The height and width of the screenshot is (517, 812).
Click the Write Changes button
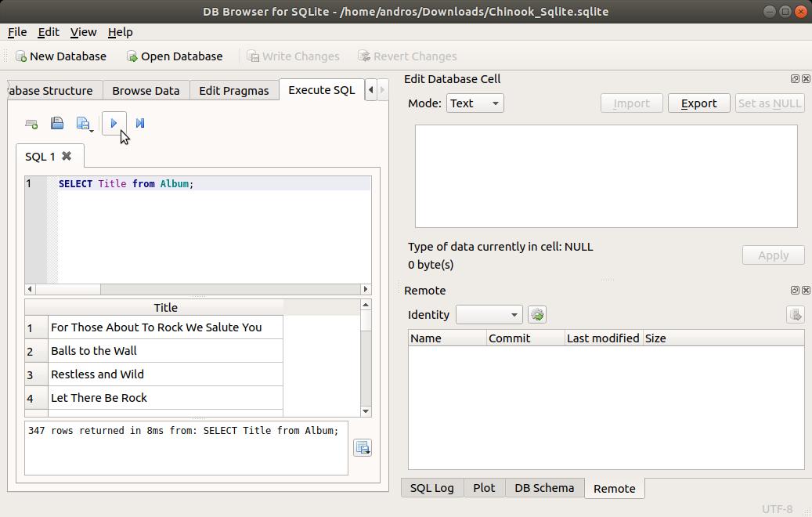pyautogui.click(x=294, y=56)
